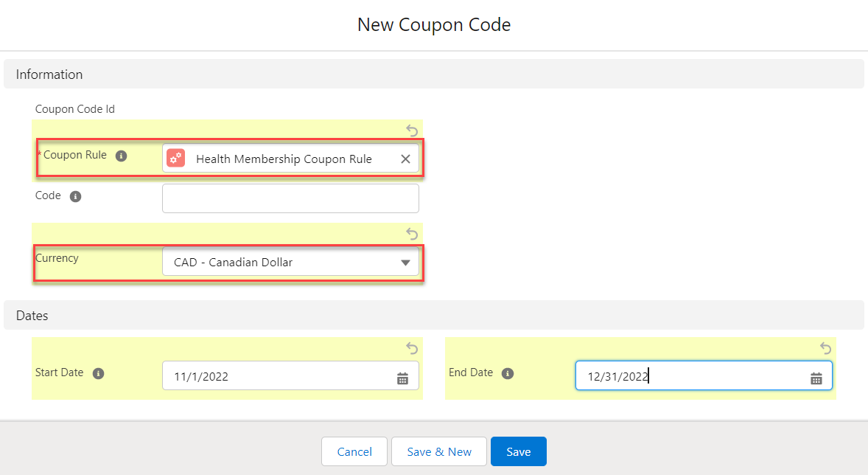Revert the End Date field change
868x475 pixels.
pyautogui.click(x=825, y=348)
